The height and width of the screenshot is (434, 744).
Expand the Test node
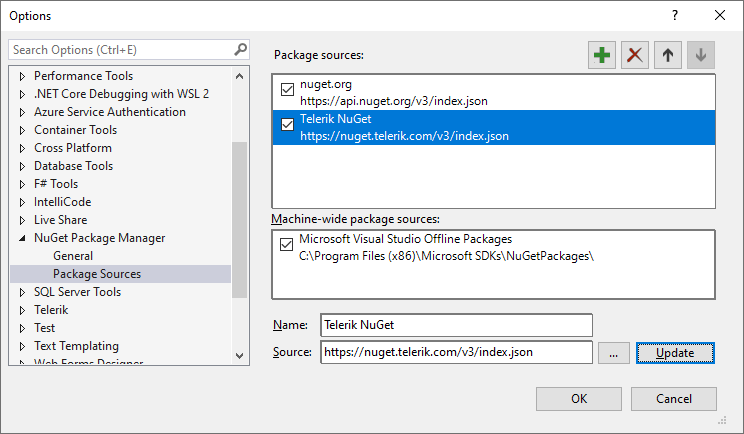coord(22,328)
